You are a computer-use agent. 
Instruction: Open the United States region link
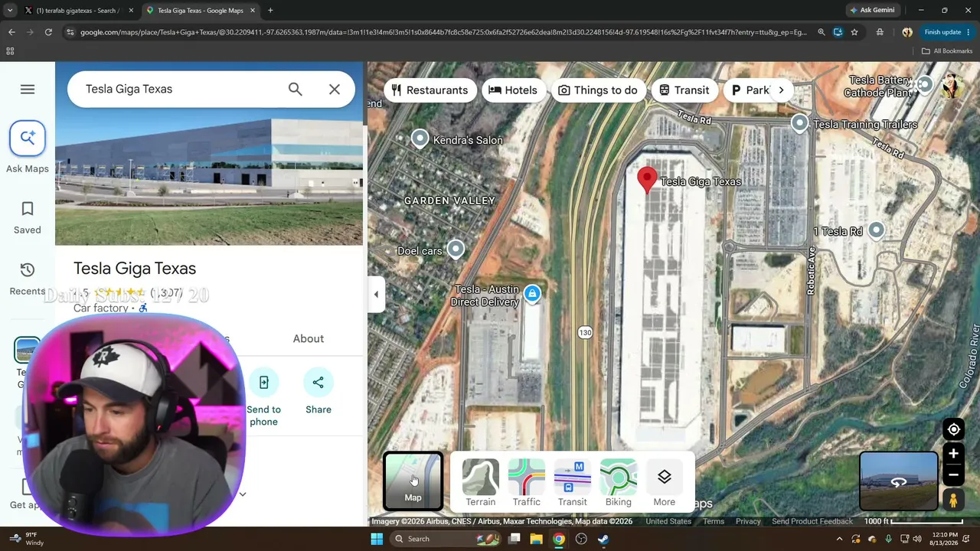tap(668, 522)
